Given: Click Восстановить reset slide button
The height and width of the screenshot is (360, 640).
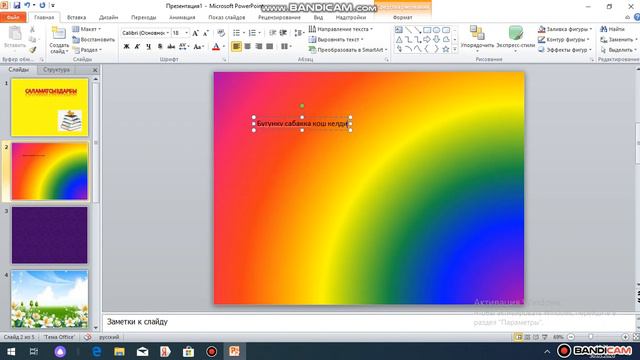Looking at the screenshot, I should 93,40.
